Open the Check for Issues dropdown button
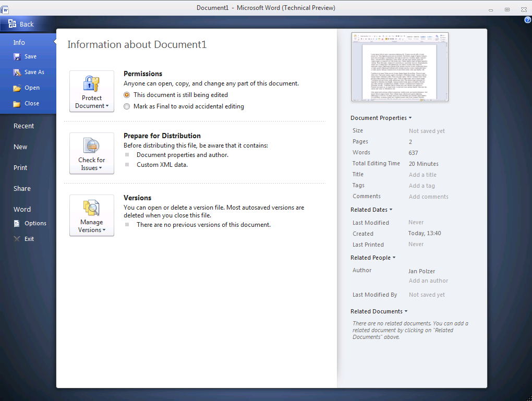 [x=92, y=153]
